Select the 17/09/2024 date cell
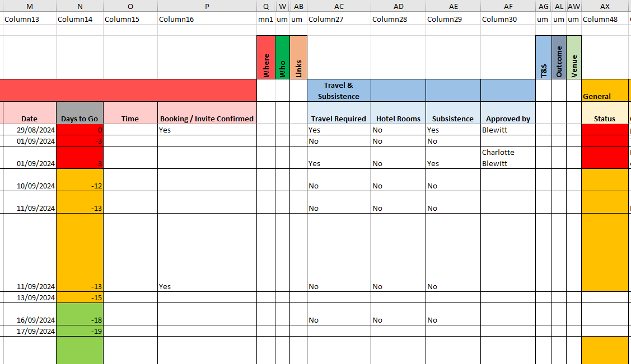Screen dimensions: 631x364 tap(29, 331)
